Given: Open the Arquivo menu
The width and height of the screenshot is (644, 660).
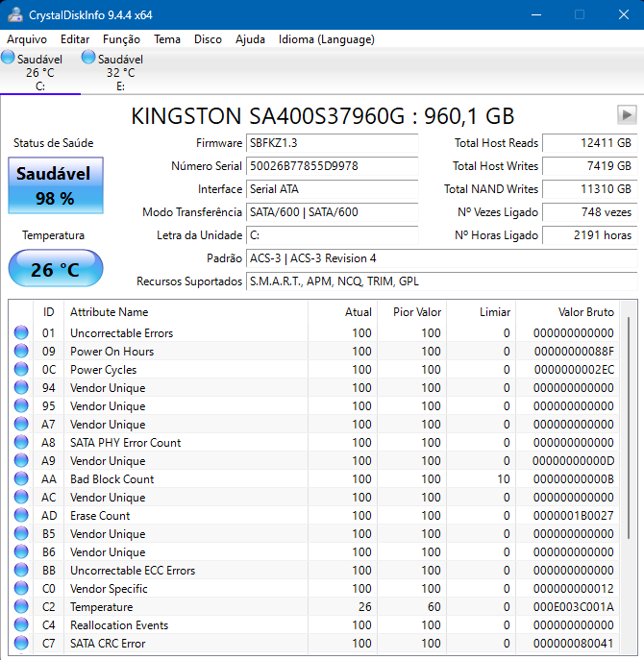Looking at the screenshot, I should (27, 39).
